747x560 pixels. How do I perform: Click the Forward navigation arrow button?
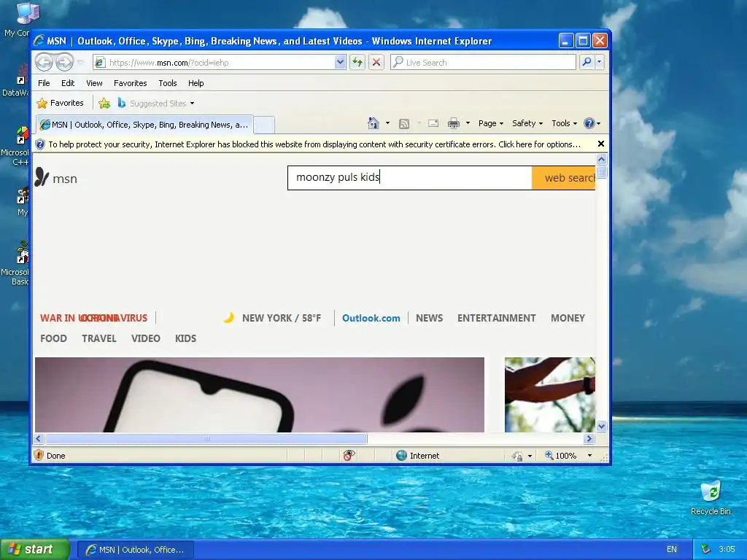tap(64, 63)
